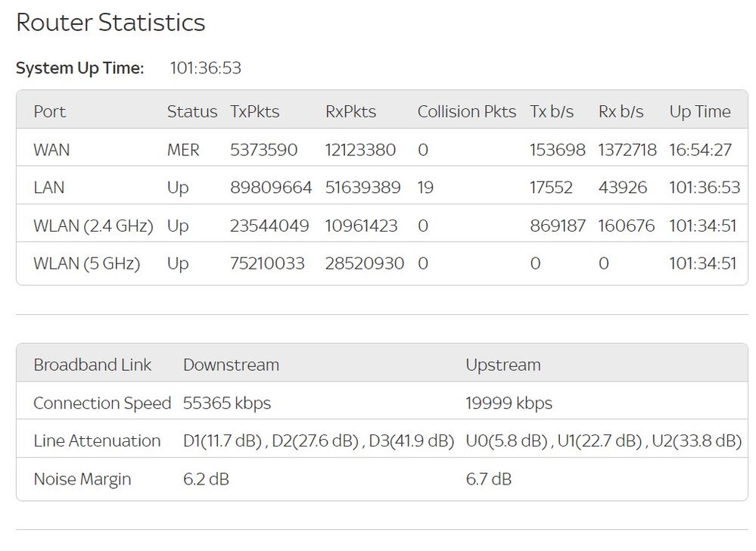
Task: Click the Router Statistics page heading
Action: [x=110, y=23]
